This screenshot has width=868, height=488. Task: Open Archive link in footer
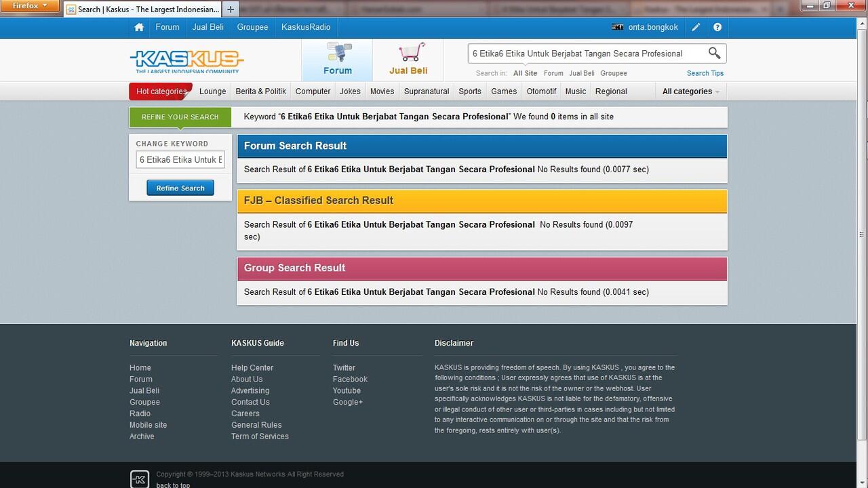tap(142, 436)
